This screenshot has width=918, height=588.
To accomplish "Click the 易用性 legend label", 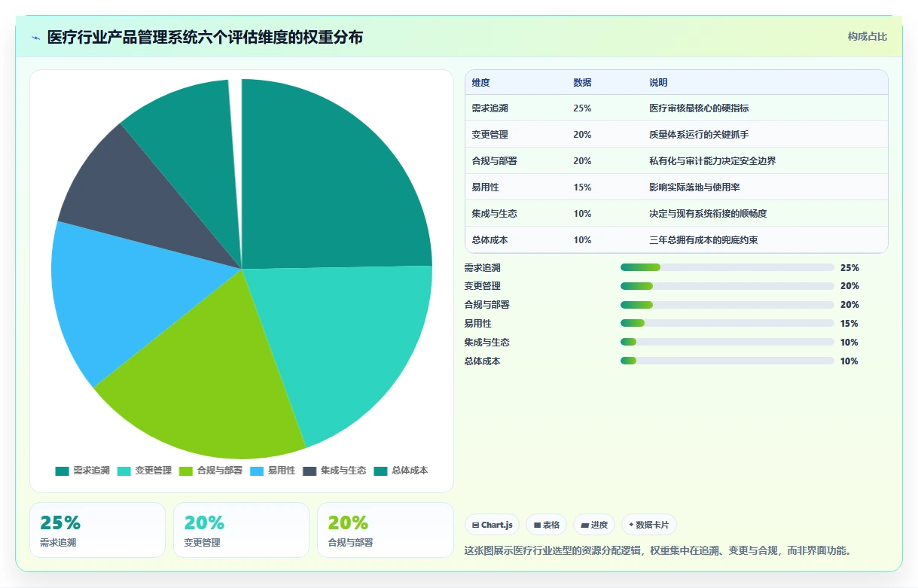I will 282,471.
